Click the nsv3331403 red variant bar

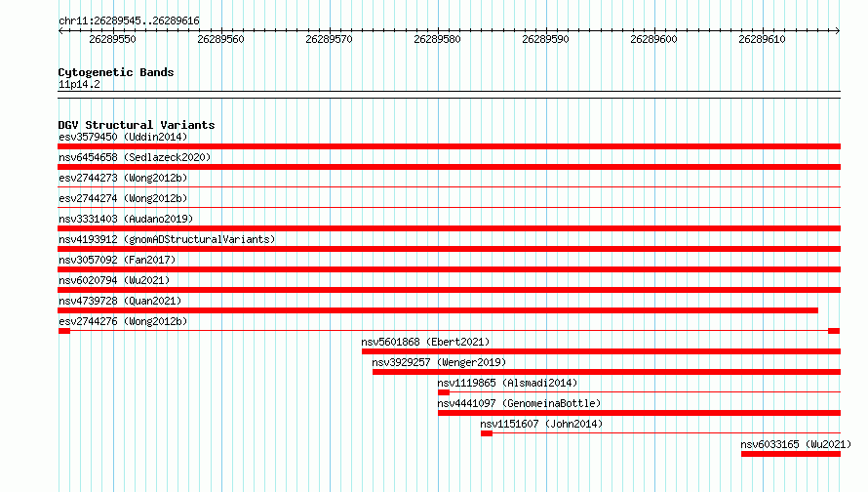(x=449, y=228)
